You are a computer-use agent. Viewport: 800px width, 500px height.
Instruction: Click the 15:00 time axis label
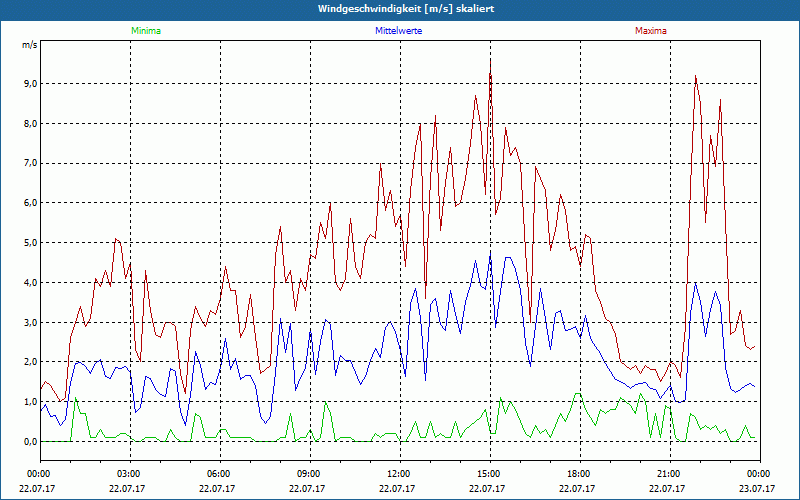pos(490,474)
